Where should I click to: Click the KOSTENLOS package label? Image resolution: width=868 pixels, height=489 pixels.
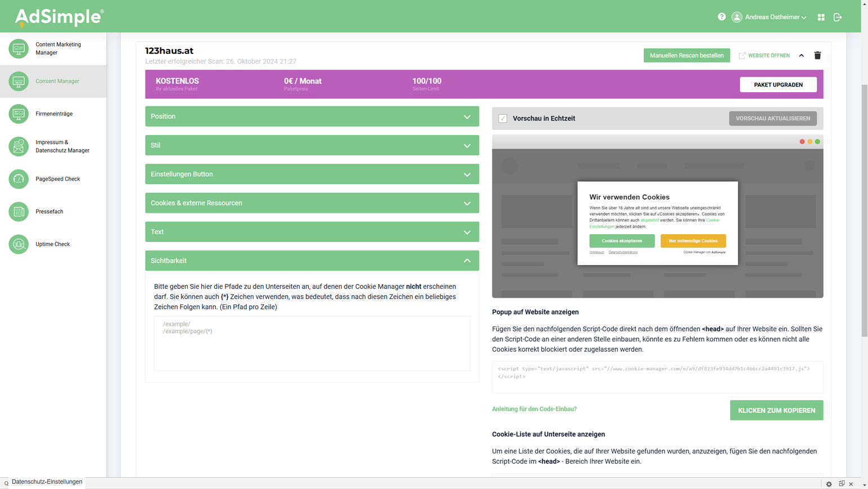(x=177, y=81)
